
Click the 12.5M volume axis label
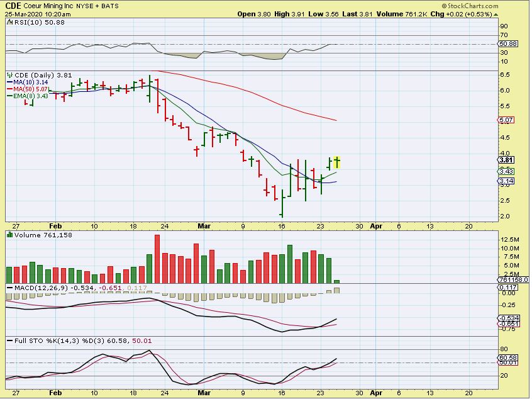[509, 240]
